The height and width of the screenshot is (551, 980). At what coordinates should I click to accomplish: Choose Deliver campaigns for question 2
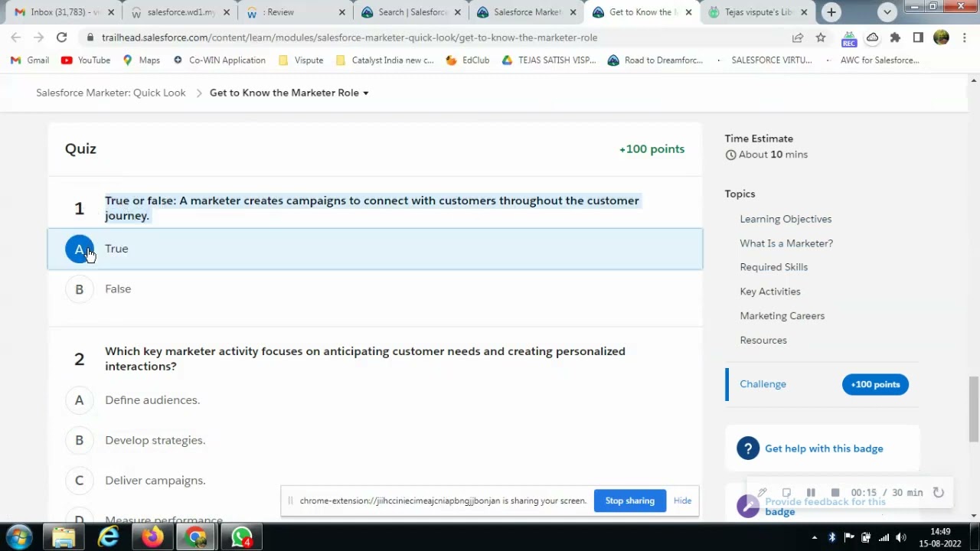pyautogui.click(x=375, y=481)
